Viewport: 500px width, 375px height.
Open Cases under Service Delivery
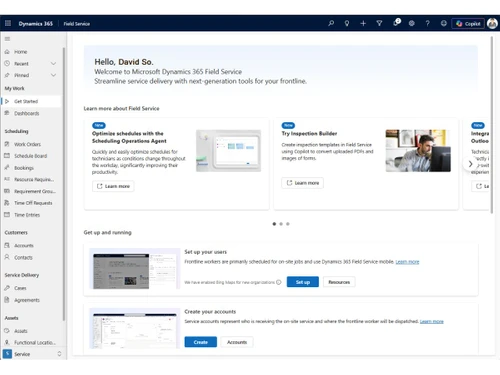pyautogui.click(x=31, y=288)
